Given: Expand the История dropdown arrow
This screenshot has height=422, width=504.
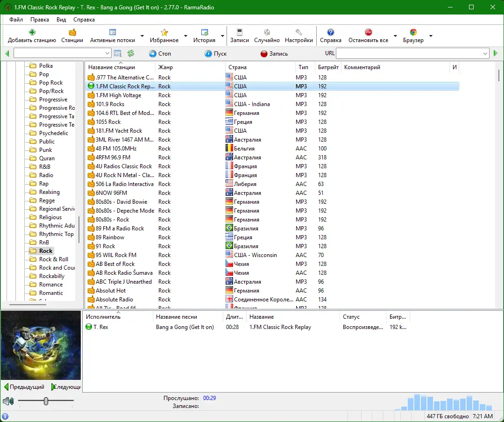Looking at the screenshot, I should tap(222, 36).
